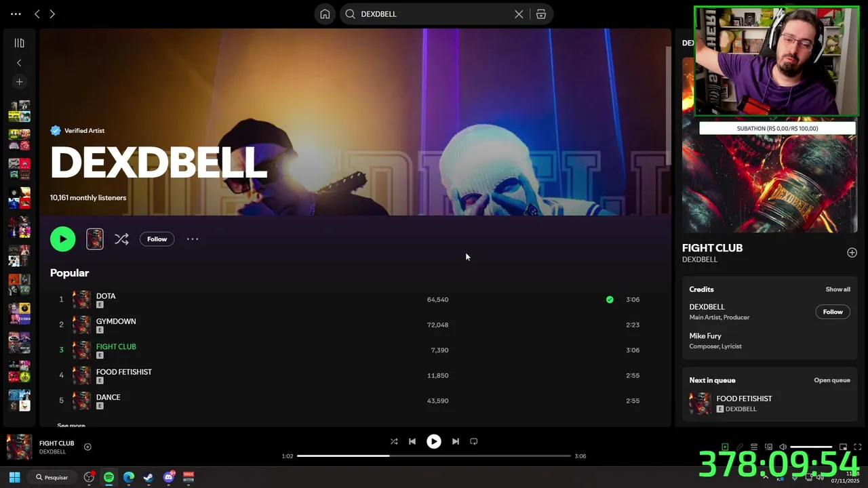Open the artist's current track thumbnail next to play
This screenshot has height=488, width=868.
[95, 239]
